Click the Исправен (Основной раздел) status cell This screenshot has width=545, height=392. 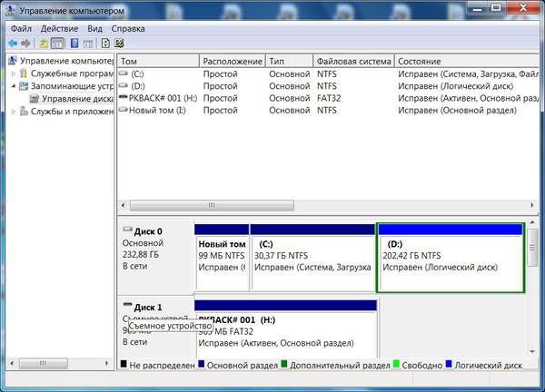(458, 110)
